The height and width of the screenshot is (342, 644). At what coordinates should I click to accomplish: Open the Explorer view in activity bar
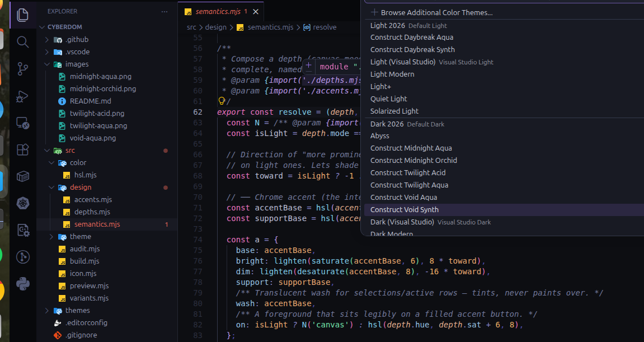point(22,15)
